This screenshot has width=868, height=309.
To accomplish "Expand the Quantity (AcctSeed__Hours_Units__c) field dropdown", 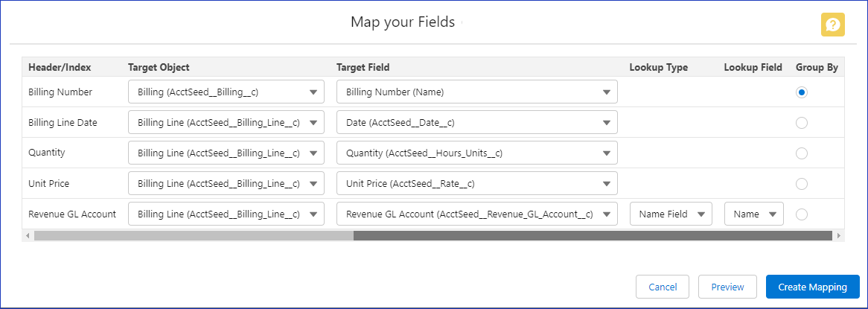I will tap(476, 153).
